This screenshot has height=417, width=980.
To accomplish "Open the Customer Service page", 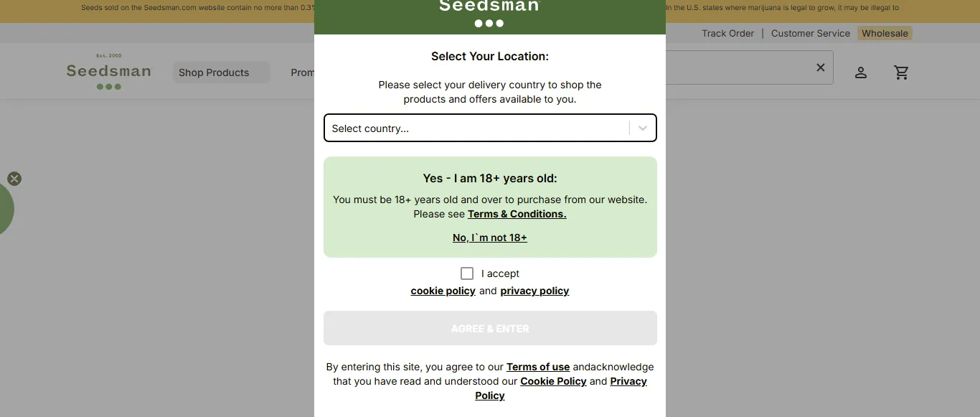I will 810,33.
